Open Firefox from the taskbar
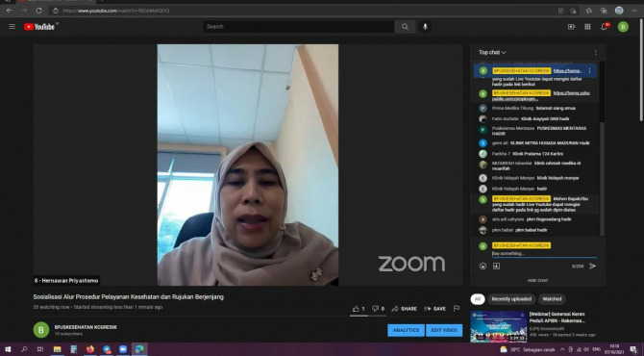The image size is (644, 356). click(x=90, y=349)
